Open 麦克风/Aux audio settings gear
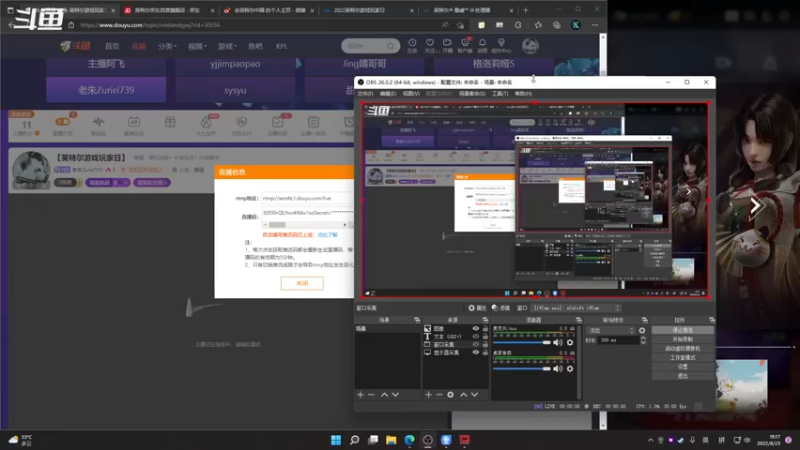Screen dimensions: 800x450 pos(570,342)
